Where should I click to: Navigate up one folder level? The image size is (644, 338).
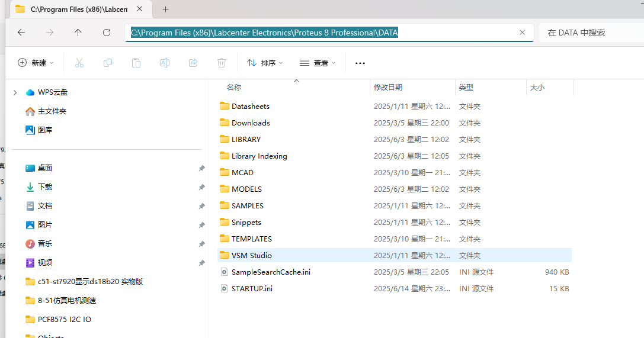tap(78, 33)
